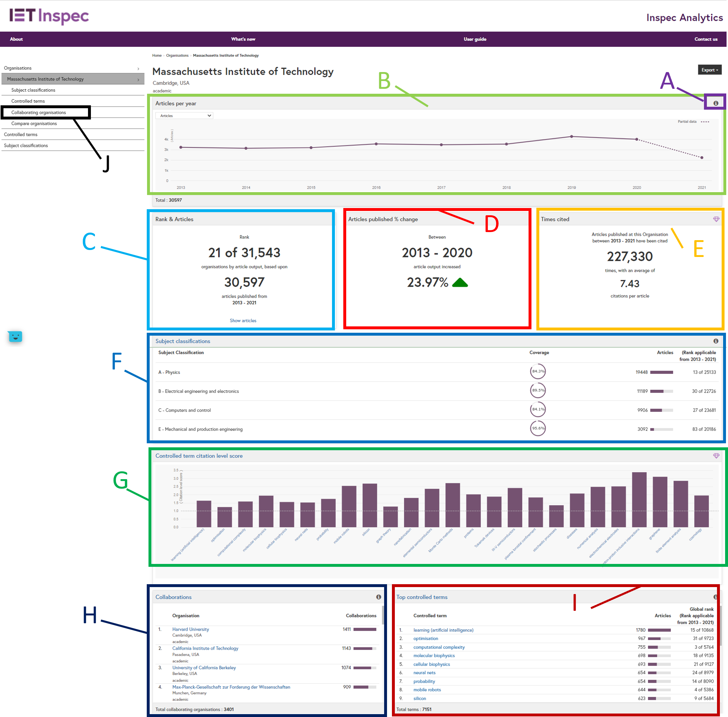Viewport: 728px width, 717px height.
Task: Click the Top controlled terms info icon
Action: pyautogui.click(x=715, y=597)
